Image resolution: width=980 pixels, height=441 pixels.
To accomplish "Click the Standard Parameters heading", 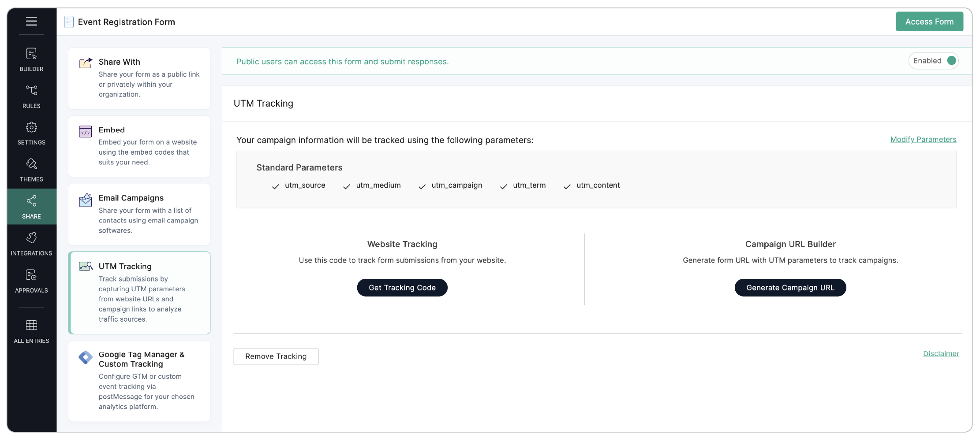I will (x=299, y=168).
